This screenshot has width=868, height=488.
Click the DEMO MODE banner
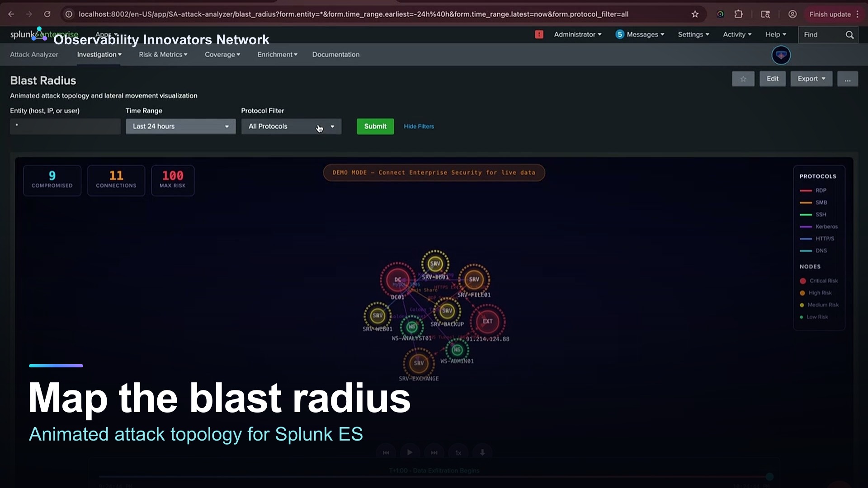pos(434,173)
